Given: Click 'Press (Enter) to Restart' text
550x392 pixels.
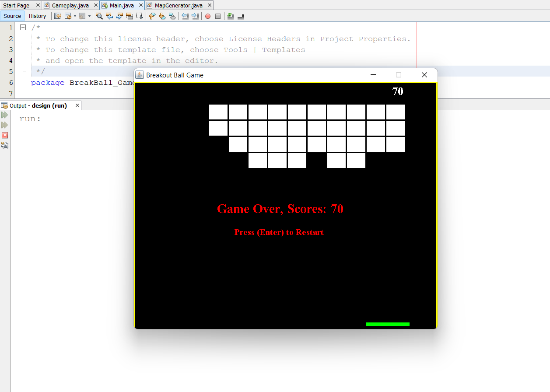Looking at the screenshot, I should tap(279, 232).
